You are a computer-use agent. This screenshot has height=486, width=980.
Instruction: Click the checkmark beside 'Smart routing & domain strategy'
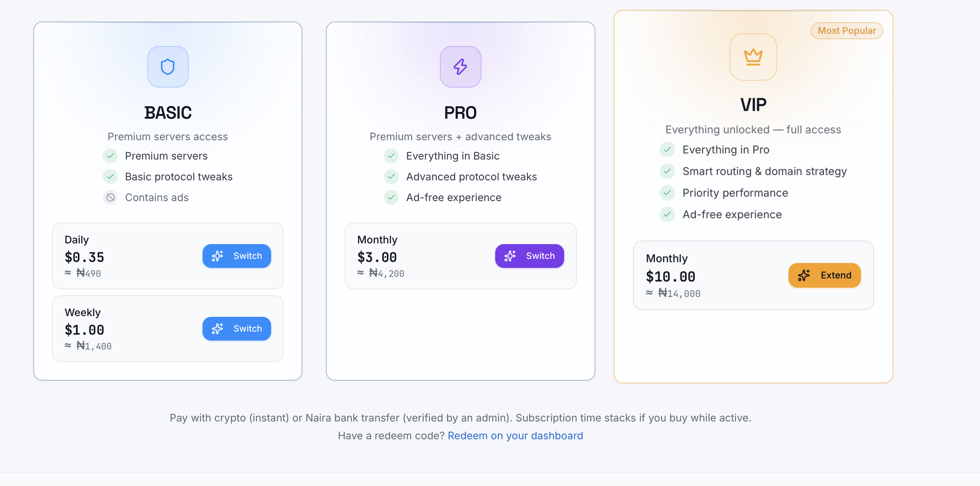coord(667,171)
